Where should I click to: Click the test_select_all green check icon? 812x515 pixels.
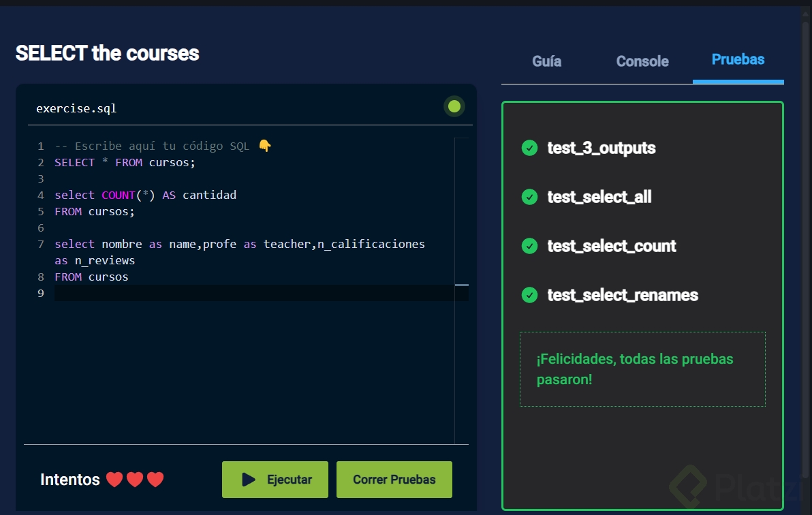pos(529,197)
